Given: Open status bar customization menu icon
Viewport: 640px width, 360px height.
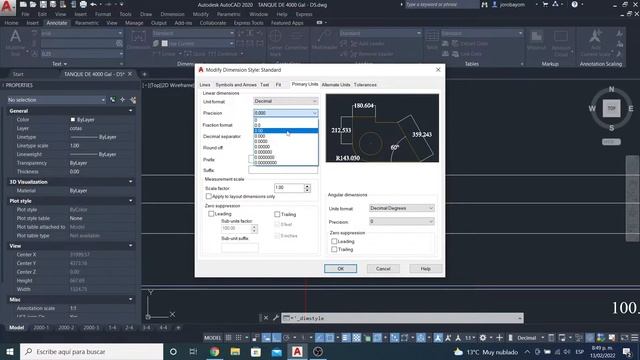Looking at the screenshot, I should (x=635, y=338).
